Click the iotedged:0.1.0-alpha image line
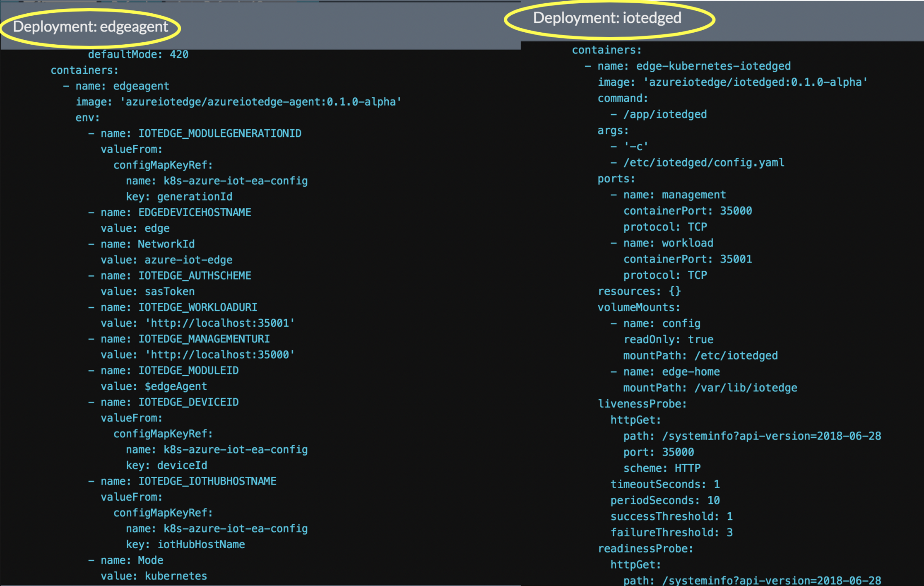Viewport: 924px width, 586px height. [732, 82]
